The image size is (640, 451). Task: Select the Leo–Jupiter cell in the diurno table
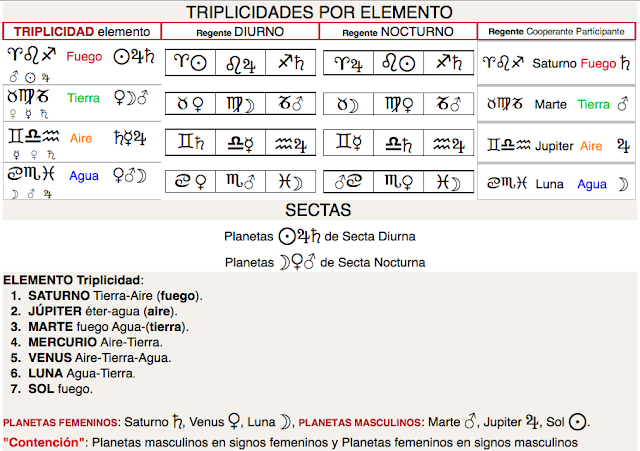(240, 62)
